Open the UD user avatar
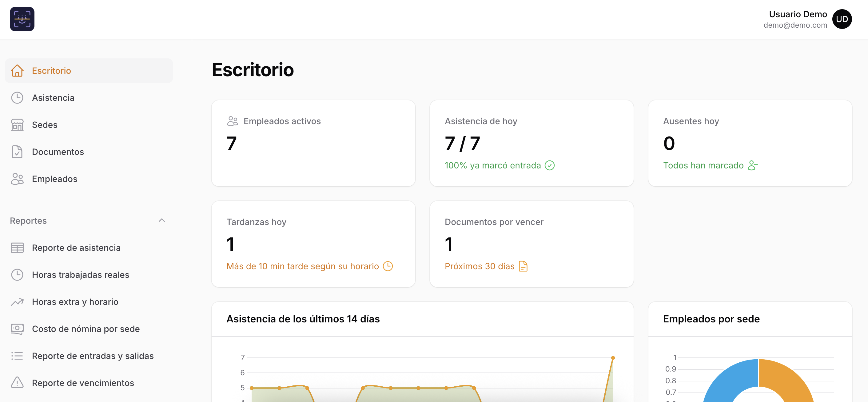 coord(842,19)
